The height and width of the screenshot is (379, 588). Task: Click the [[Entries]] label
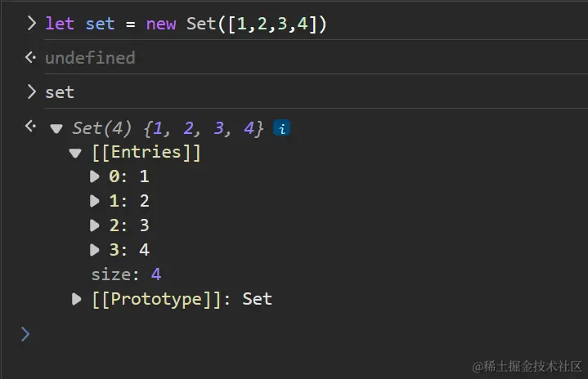pos(146,153)
